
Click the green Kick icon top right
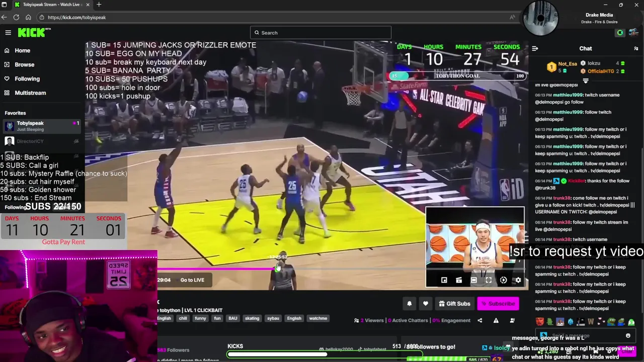[x=620, y=33]
